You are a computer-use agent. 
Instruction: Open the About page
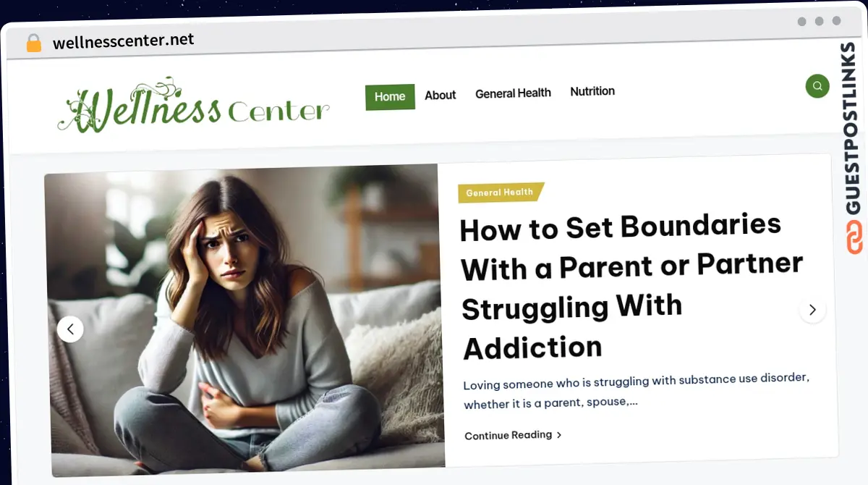(441, 95)
